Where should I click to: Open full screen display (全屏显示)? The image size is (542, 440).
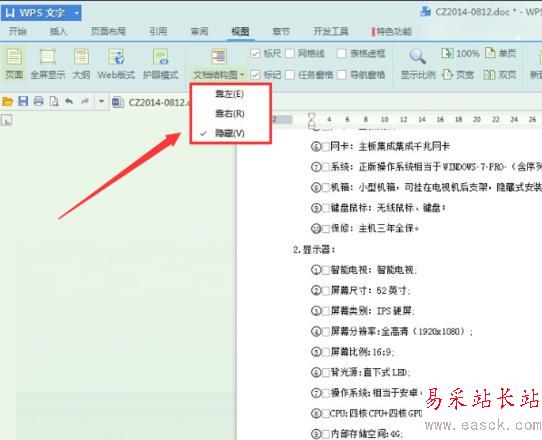click(x=47, y=64)
